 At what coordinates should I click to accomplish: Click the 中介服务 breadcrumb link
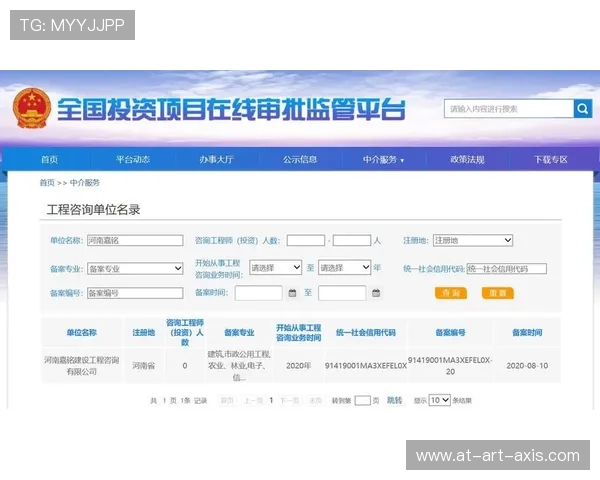pyautogui.click(x=85, y=183)
